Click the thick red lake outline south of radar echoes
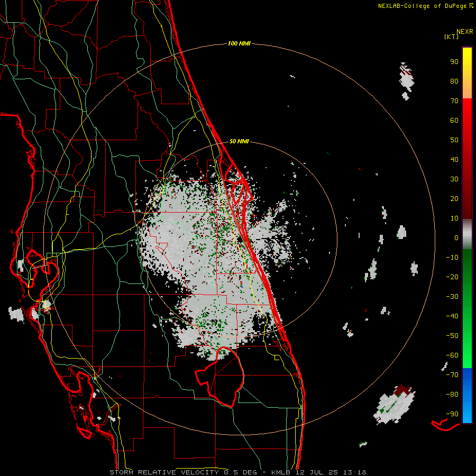This screenshot has height=476, width=476. click(x=220, y=377)
